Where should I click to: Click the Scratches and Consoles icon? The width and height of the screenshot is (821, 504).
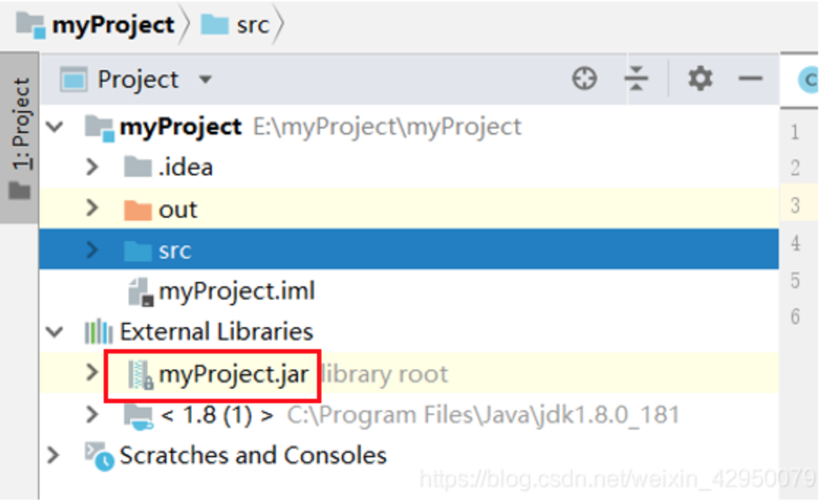pyautogui.click(x=99, y=457)
